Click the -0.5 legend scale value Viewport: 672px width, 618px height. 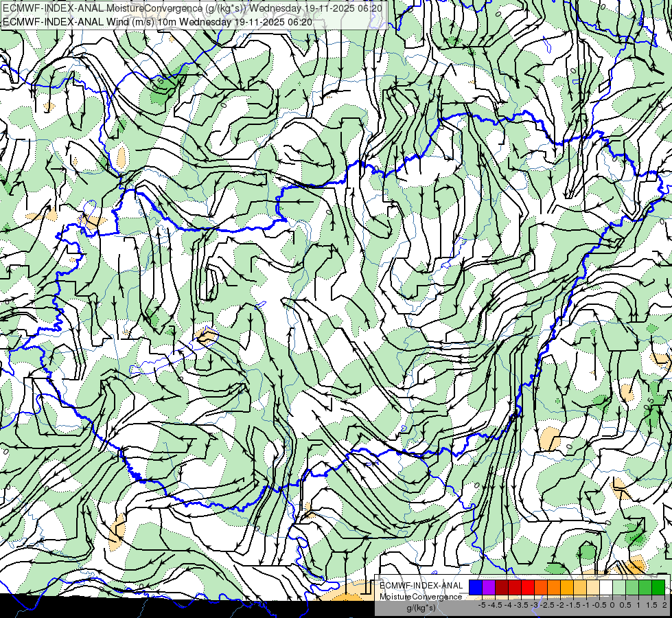click(x=599, y=605)
